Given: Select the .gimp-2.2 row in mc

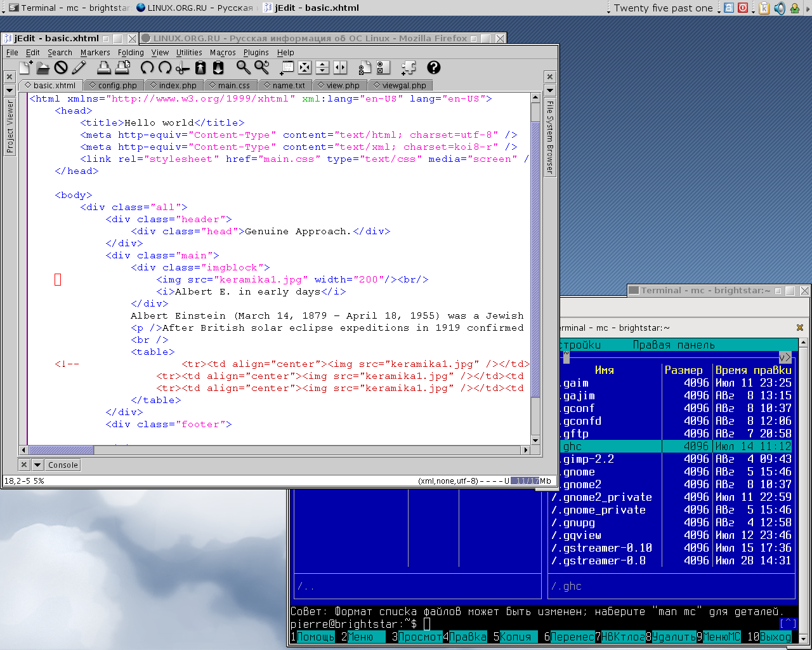Looking at the screenshot, I should point(671,459).
